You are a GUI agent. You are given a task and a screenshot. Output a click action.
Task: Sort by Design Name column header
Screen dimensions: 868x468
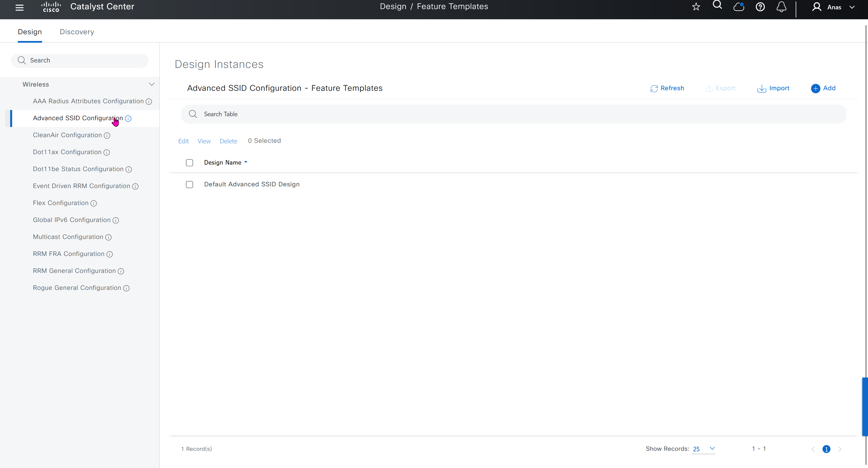click(223, 163)
